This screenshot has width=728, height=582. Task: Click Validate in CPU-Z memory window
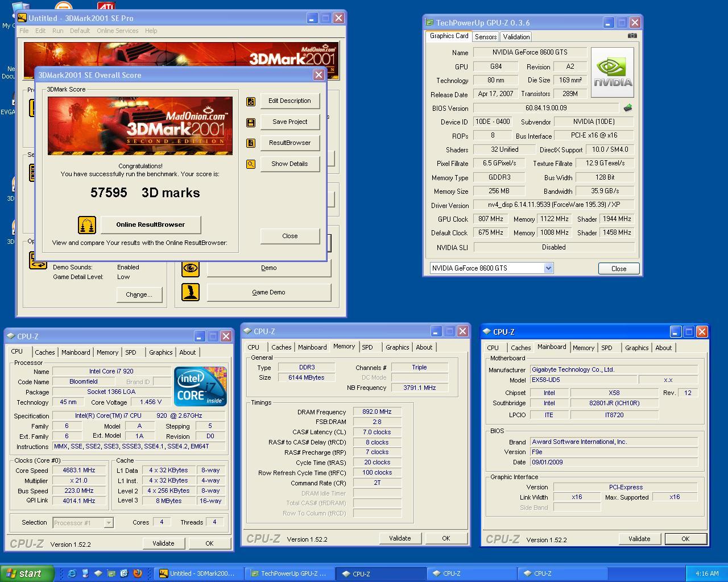coord(400,538)
